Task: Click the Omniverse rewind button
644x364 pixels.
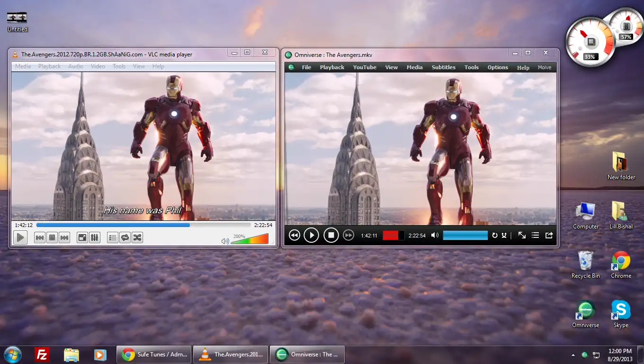Action: pos(295,235)
